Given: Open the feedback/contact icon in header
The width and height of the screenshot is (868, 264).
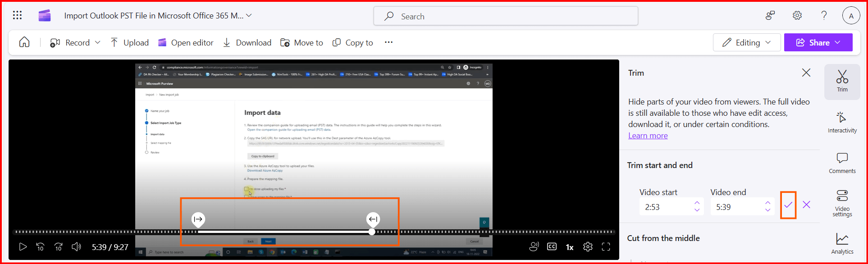Looking at the screenshot, I should (770, 16).
